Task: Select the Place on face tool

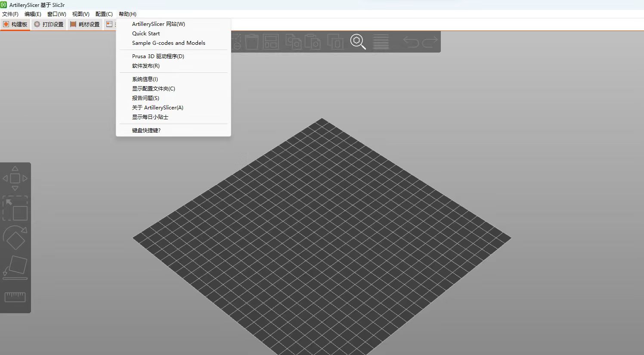Action: click(15, 267)
